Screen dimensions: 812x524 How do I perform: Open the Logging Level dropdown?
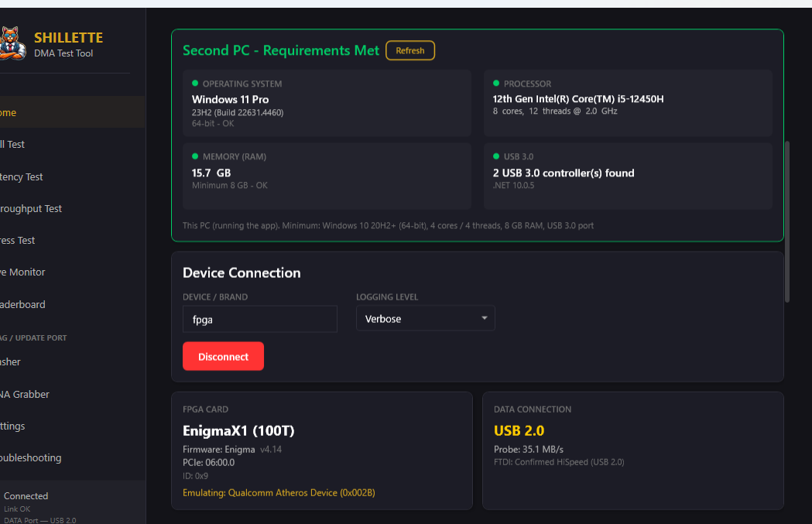click(426, 318)
